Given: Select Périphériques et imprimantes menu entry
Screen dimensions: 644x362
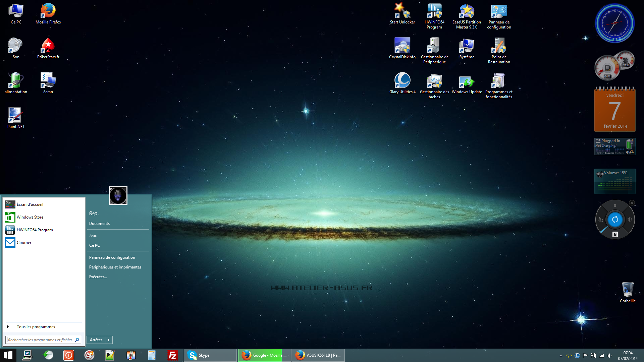Looking at the screenshot, I should pos(115,267).
